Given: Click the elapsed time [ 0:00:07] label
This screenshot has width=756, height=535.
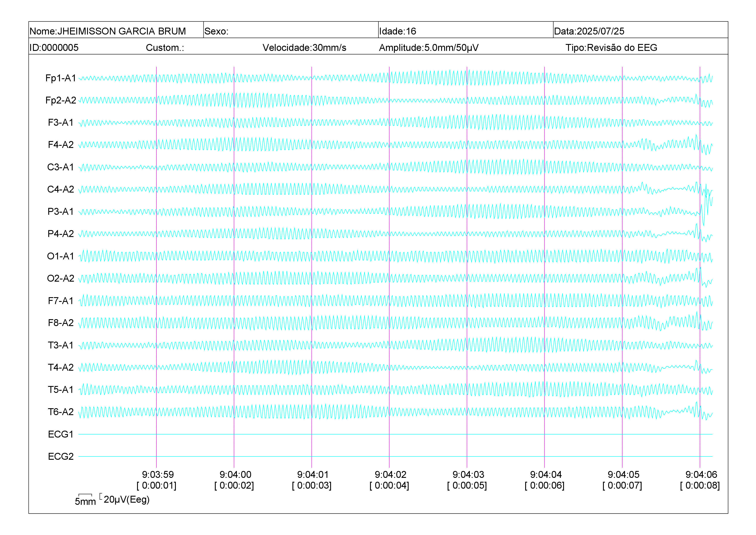Looking at the screenshot, I should [x=622, y=486].
